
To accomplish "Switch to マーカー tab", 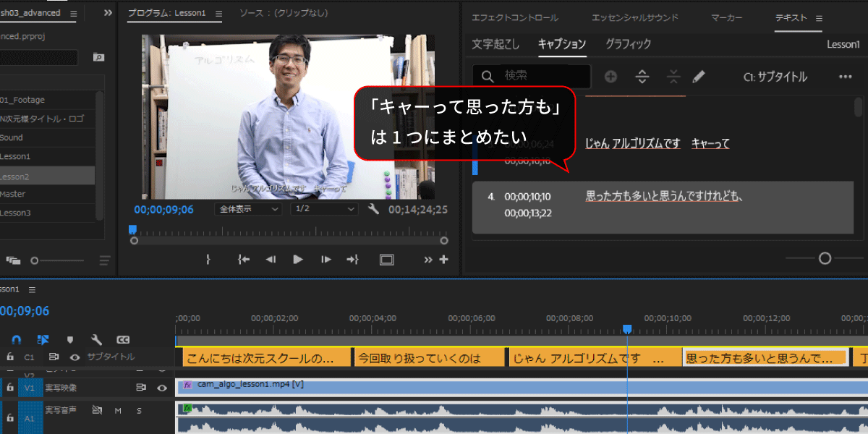I will point(726,17).
